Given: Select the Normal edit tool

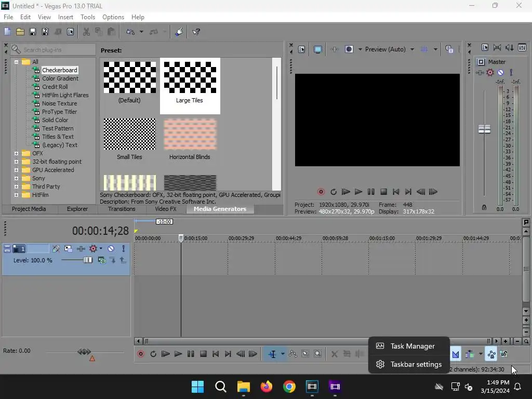Looking at the screenshot, I should tap(272, 354).
